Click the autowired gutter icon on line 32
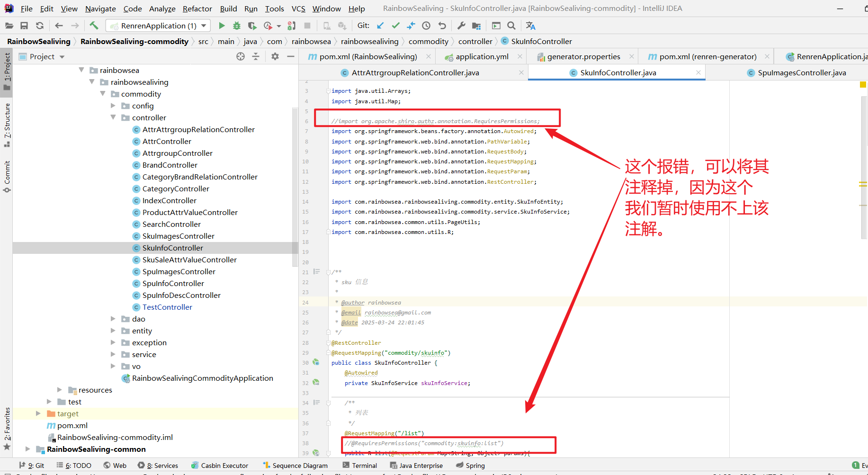Screen dimensions: 868x475 pos(316,382)
